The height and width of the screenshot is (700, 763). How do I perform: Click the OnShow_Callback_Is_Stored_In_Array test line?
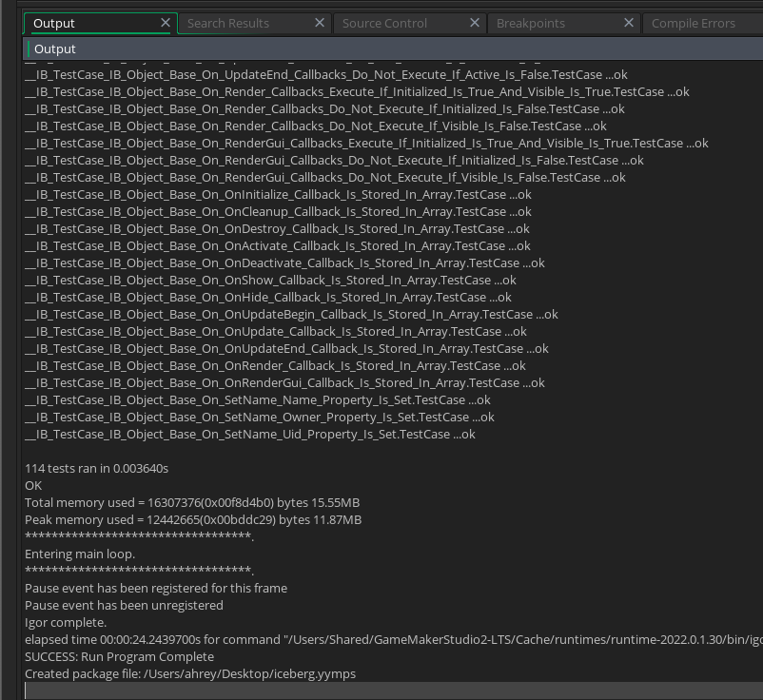pyautogui.click(x=270, y=281)
